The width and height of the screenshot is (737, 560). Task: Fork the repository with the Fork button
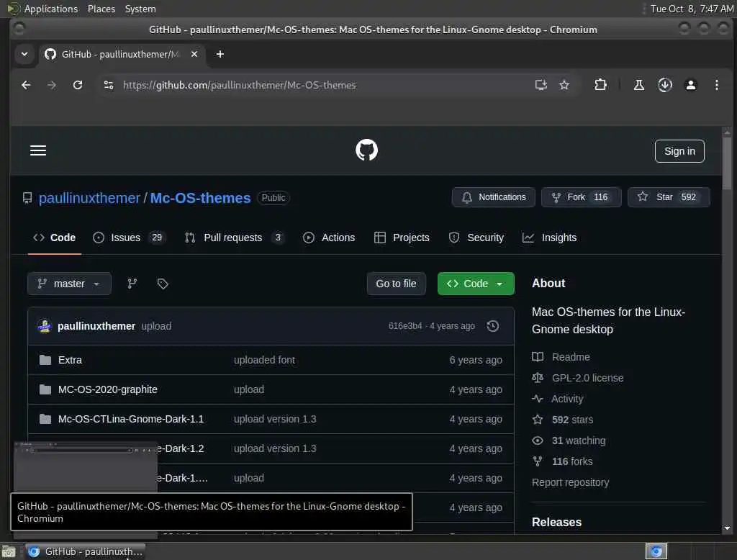point(581,197)
